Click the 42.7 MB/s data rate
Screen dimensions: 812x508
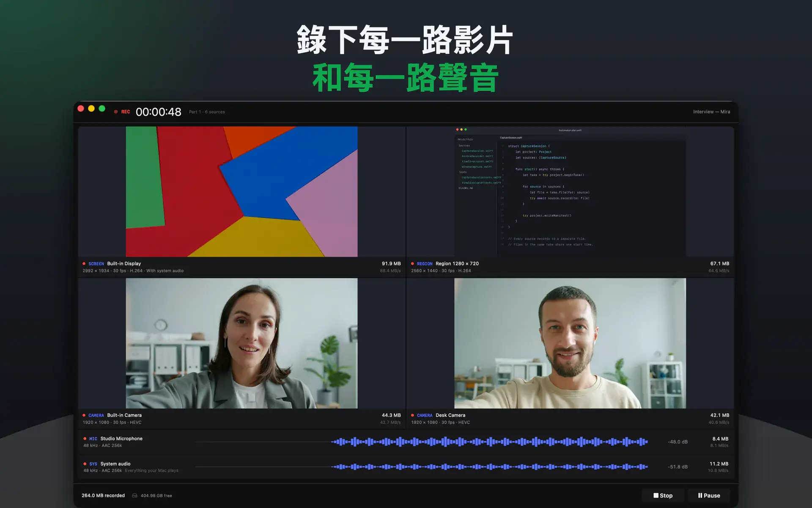[390, 422]
